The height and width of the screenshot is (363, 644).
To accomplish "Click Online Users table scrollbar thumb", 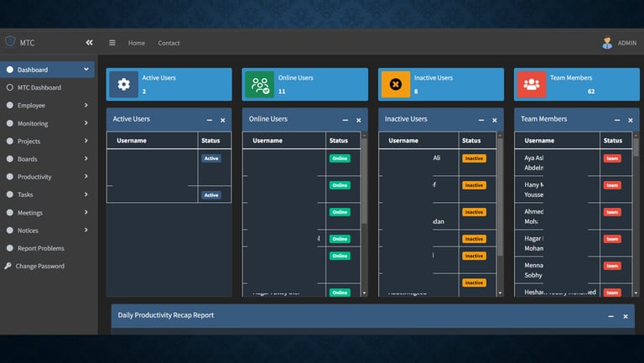I will coord(364,181).
